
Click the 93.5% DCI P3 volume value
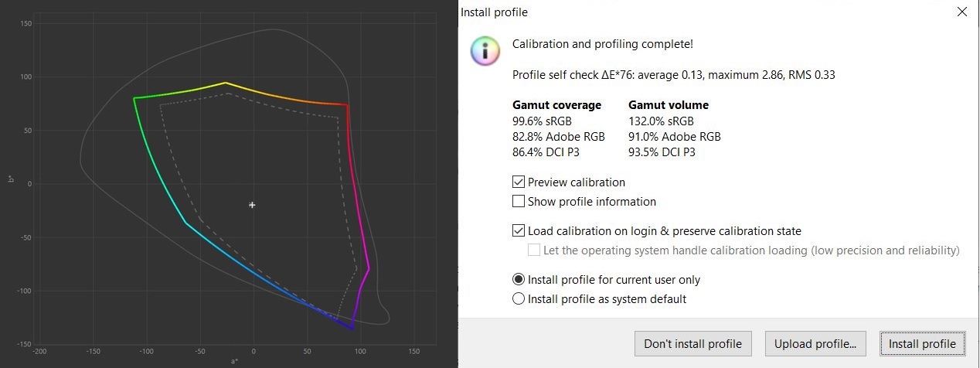(662, 152)
